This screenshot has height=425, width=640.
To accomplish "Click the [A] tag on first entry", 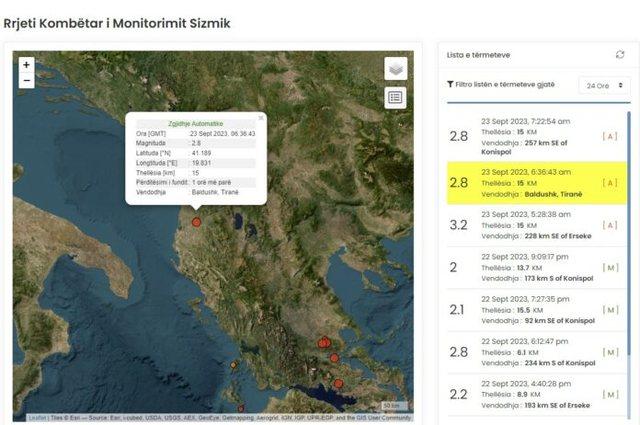I will point(610,136).
